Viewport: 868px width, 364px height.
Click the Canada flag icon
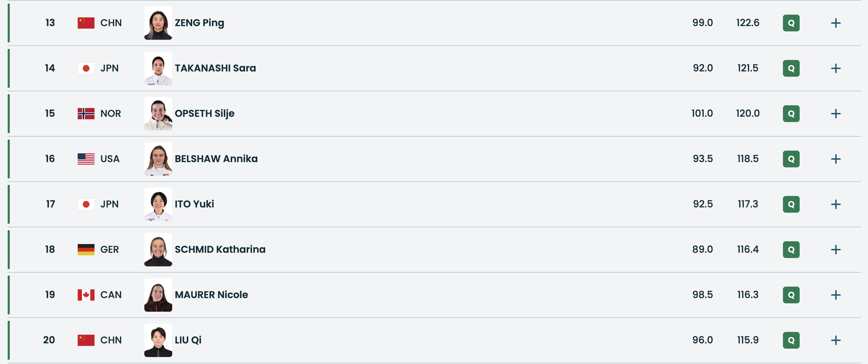[x=86, y=295]
